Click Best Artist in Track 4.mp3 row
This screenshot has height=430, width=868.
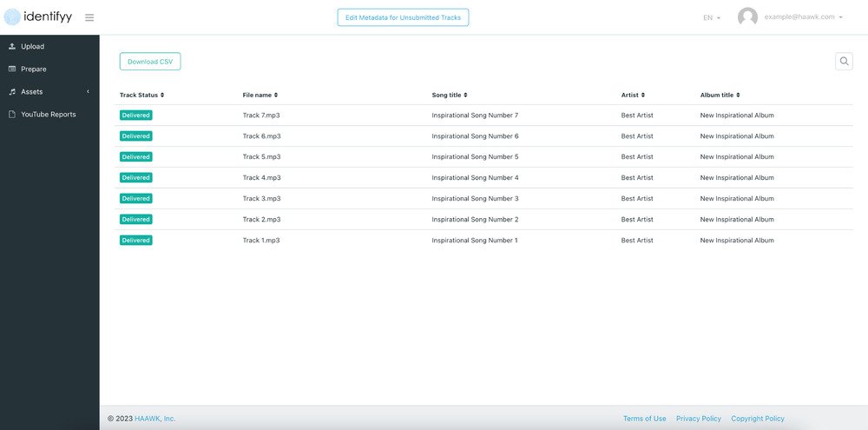637,178
